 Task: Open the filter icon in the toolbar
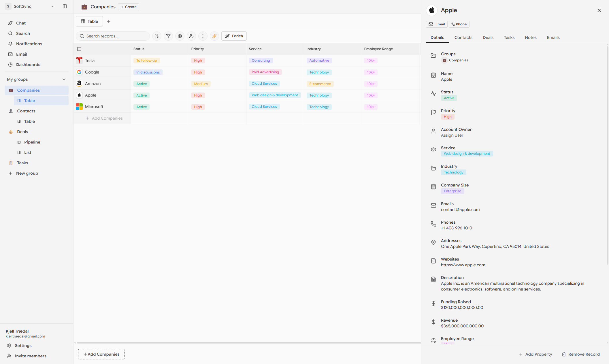point(168,36)
